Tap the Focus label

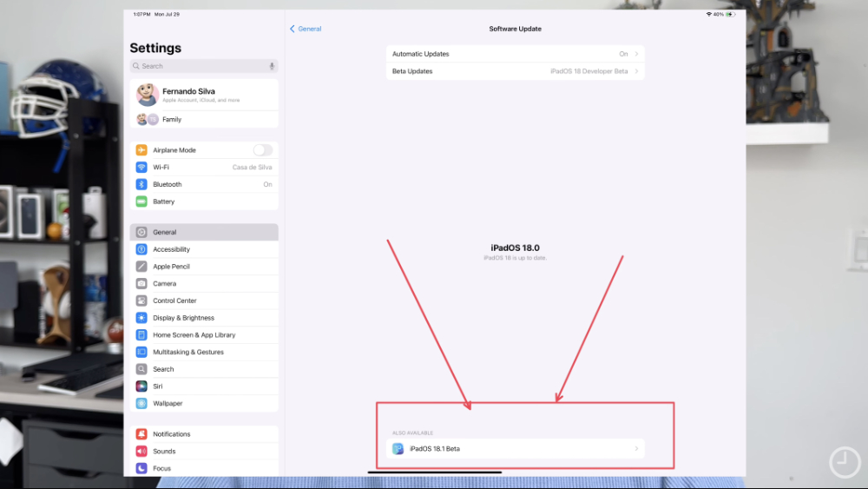click(162, 468)
